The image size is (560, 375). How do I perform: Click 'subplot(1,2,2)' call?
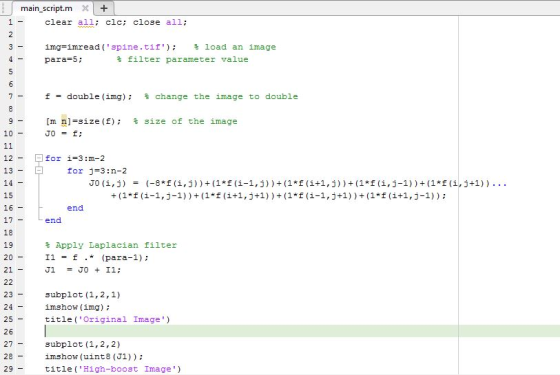pyautogui.click(x=82, y=344)
